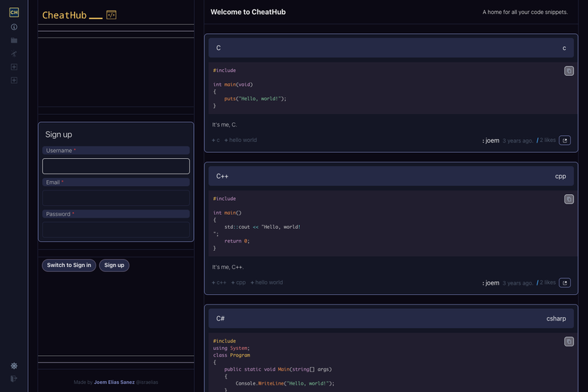Open the folder icon in sidebar
Viewport: 588px width, 392px height.
14,40
